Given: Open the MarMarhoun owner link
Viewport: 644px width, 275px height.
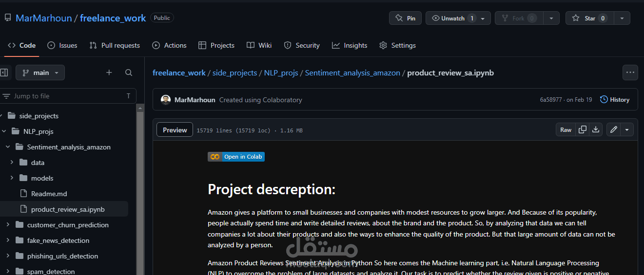Looking at the screenshot, I should (x=43, y=18).
